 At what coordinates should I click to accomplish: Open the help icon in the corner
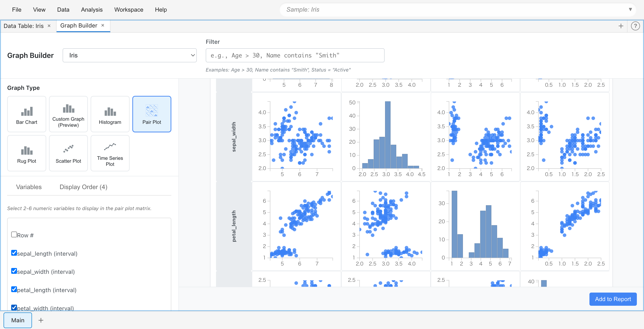pos(635,26)
